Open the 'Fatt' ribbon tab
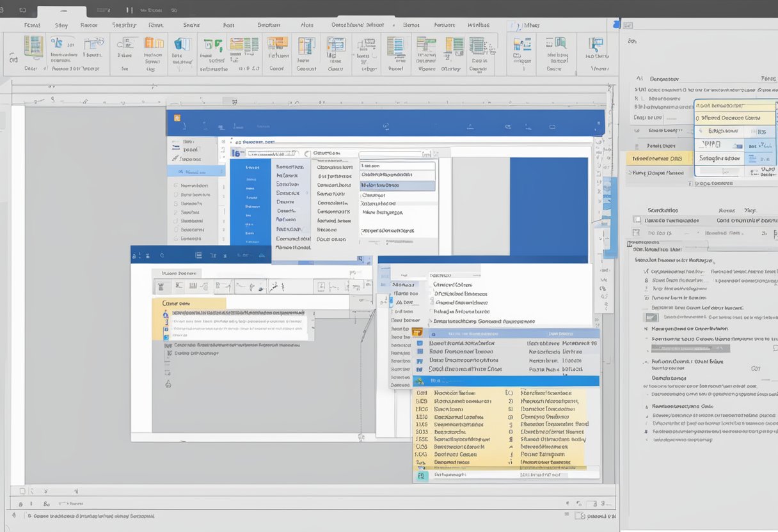Viewport: 778px width, 532px height. (228, 25)
